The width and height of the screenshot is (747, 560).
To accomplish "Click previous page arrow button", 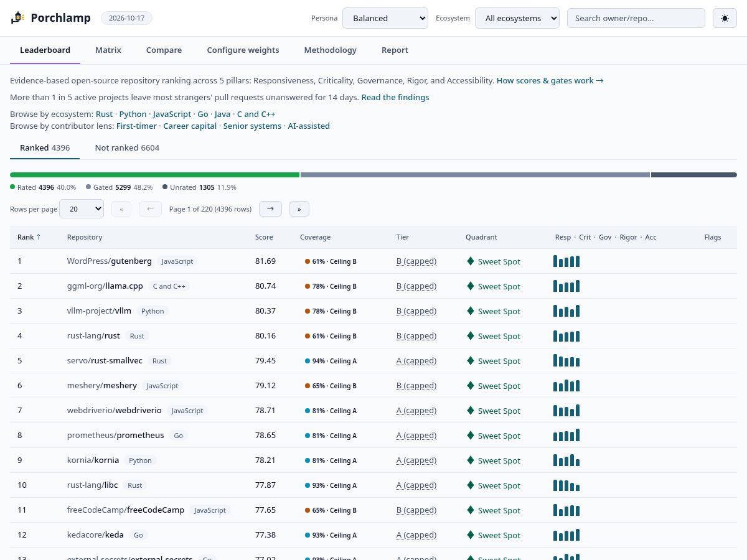I will click(x=150, y=209).
